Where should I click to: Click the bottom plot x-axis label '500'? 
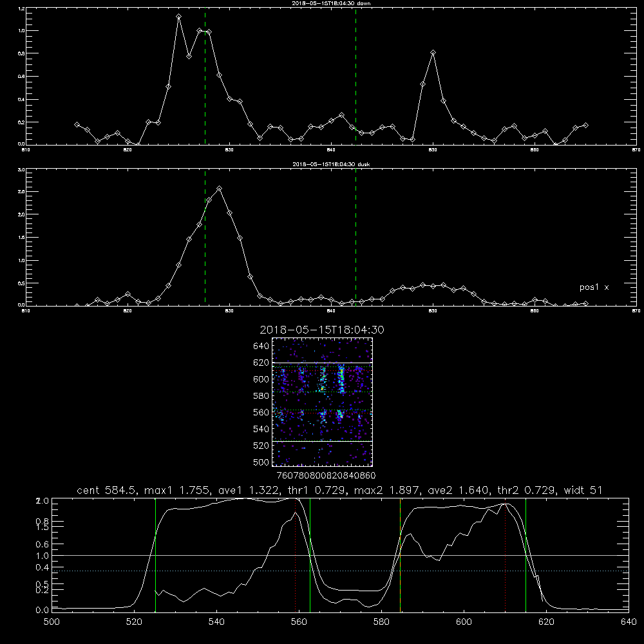coord(52,622)
